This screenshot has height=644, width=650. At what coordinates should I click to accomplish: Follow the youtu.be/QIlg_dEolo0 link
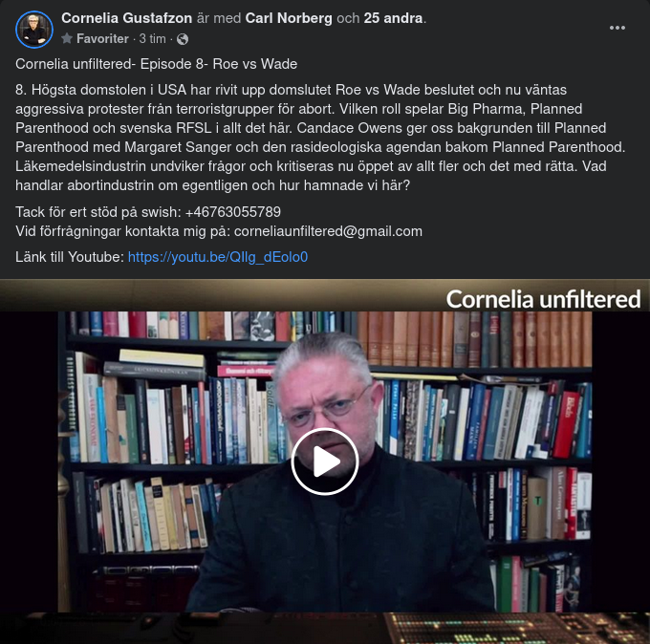(x=218, y=257)
